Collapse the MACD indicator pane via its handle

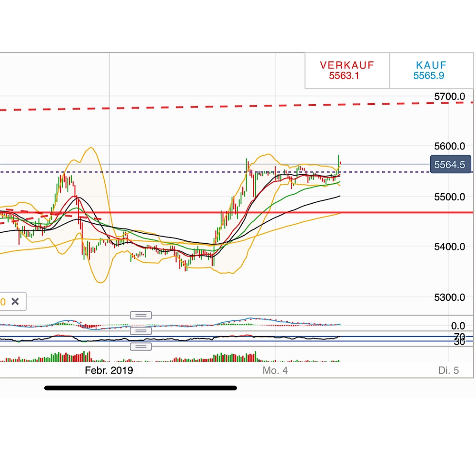click(141, 315)
